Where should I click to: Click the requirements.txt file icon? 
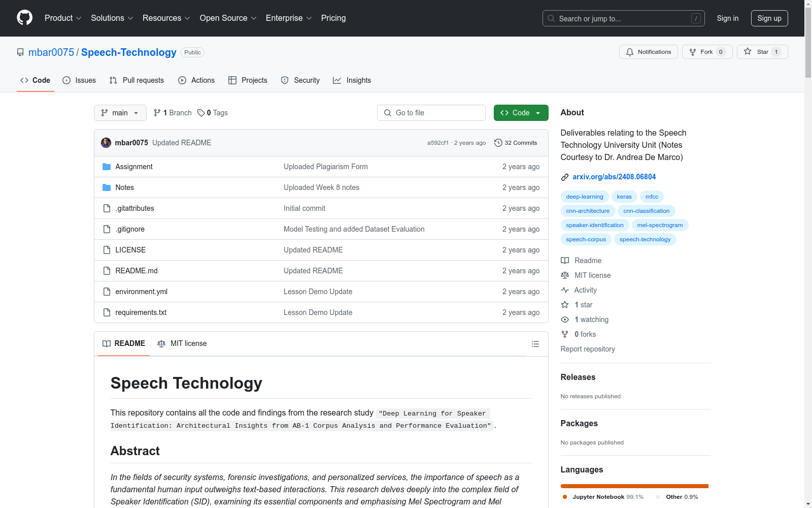(107, 312)
